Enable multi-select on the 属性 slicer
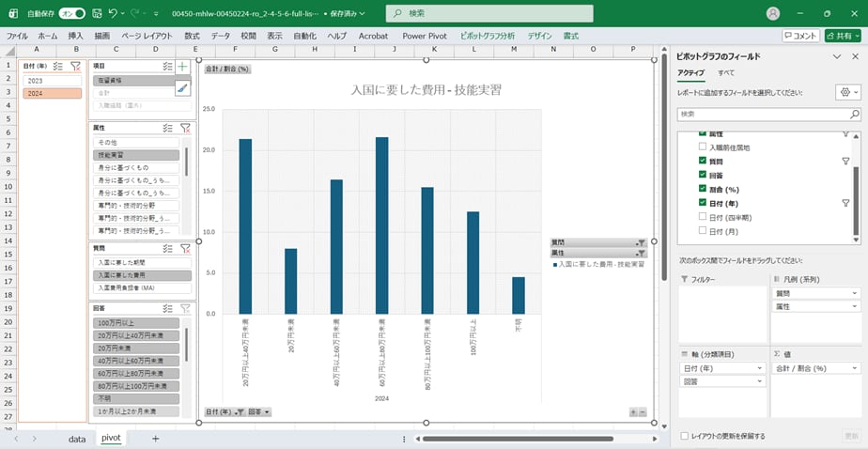Image resolution: width=868 pixels, height=449 pixels. pyautogui.click(x=167, y=127)
